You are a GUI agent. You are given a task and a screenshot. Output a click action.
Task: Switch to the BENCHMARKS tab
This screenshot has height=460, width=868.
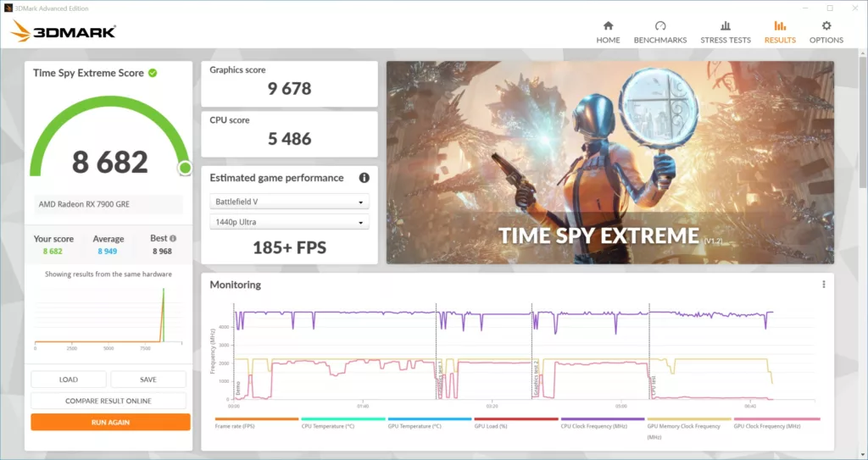(x=659, y=32)
